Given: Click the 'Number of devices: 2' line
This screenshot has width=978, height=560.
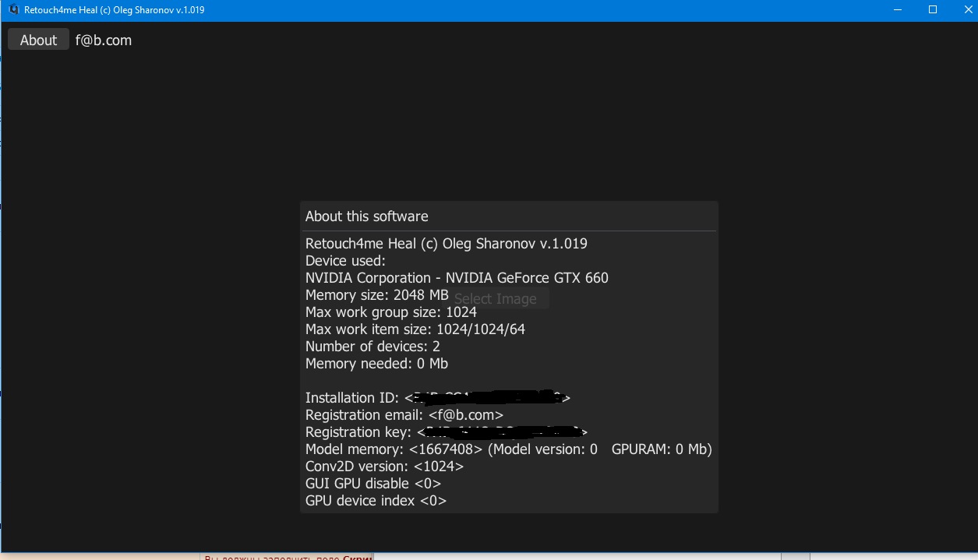Looking at the screenshot, I should tap(372, 347).
